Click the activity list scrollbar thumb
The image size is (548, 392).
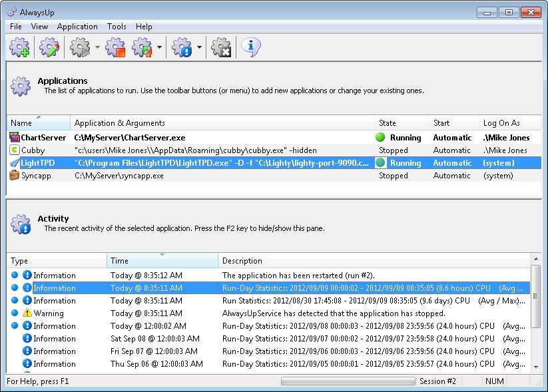535,296
